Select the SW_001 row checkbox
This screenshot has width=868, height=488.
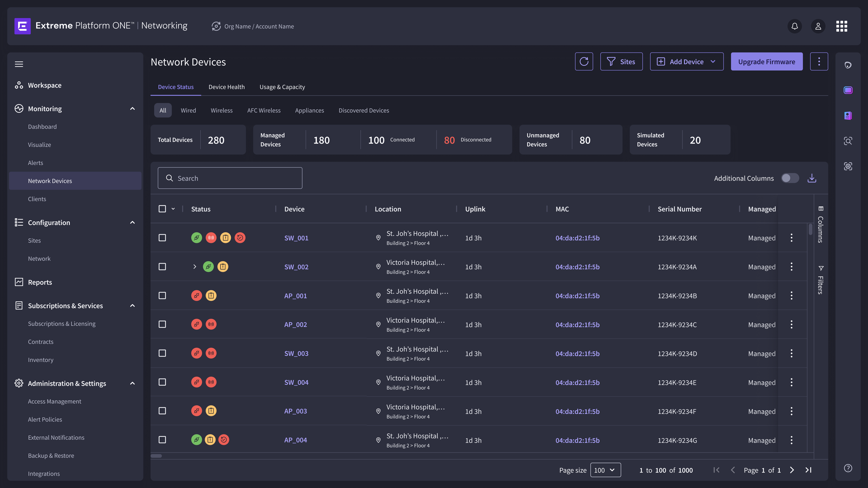[x=162, y=238]
